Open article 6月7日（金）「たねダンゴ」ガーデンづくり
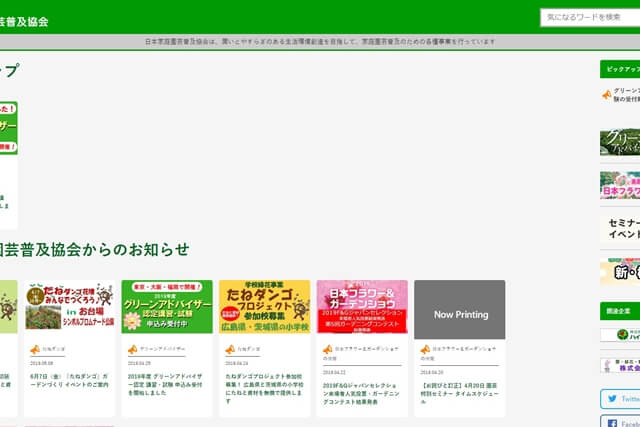Image resolution: width=640 pixels, height=427 pixels. [x=69, y=380]
